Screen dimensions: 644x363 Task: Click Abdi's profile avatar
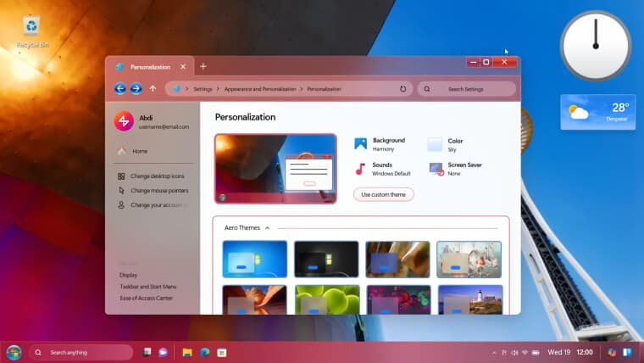pyautogui.click(x=124, y=121)
